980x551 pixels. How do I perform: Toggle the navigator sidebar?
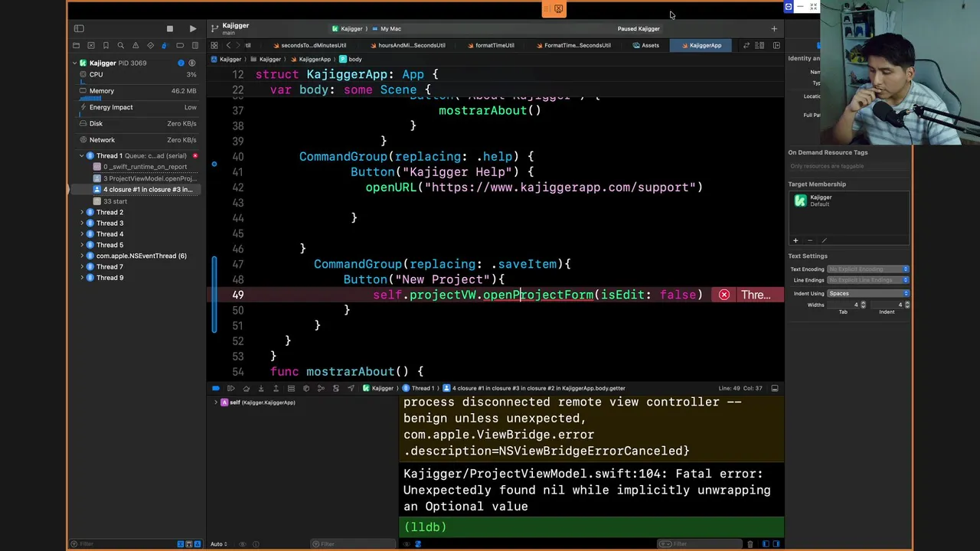pyautogui.click(x=79, y=28)
